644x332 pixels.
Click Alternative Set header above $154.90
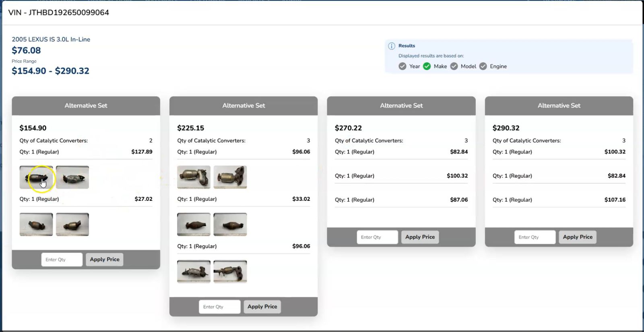(86, 105)
